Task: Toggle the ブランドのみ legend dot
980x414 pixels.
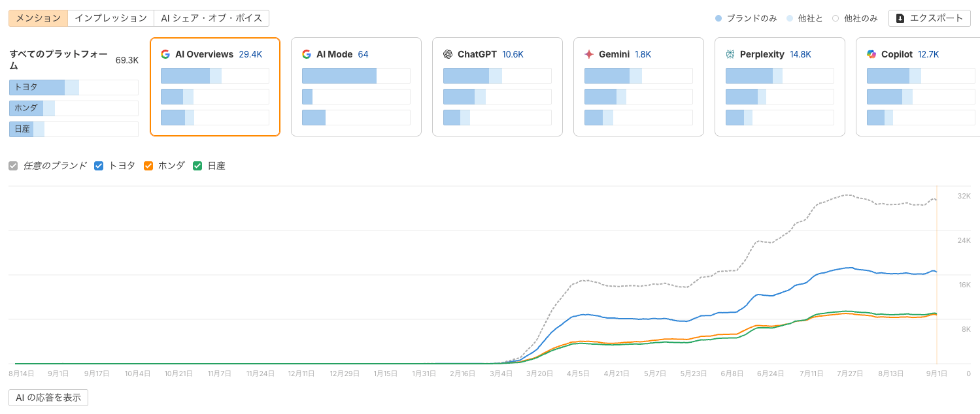Action: click(x=718, y=18)
